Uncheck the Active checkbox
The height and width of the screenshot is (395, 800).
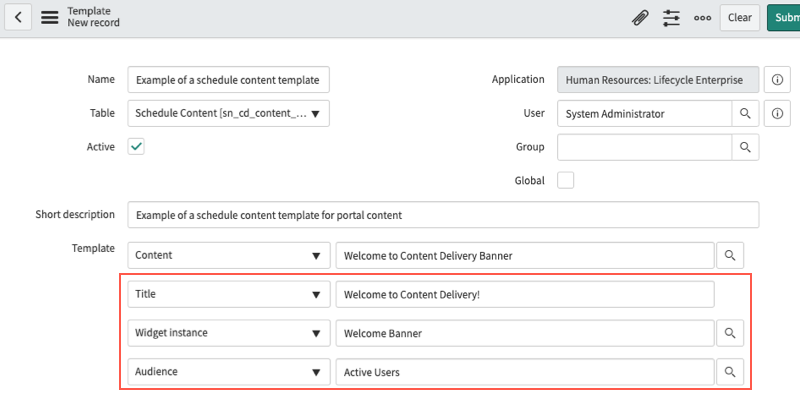tap(136, 147)
